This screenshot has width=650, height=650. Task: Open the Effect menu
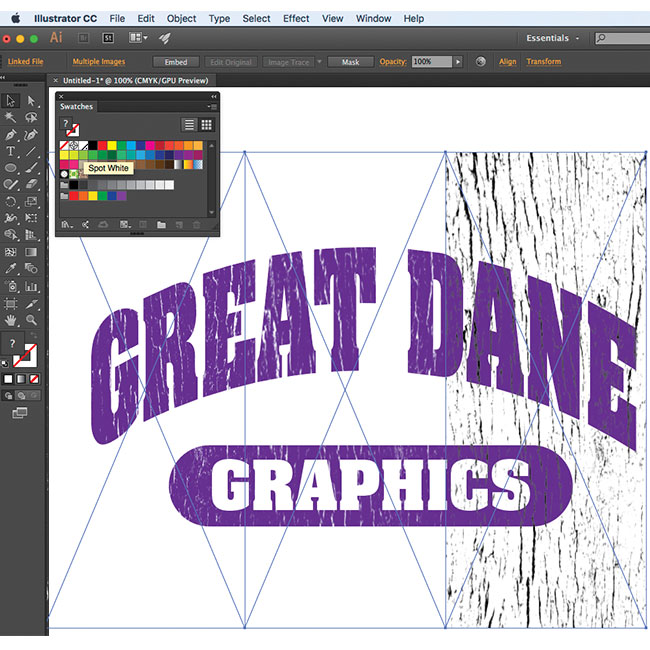pyautogui.click(x=296, y=19)
